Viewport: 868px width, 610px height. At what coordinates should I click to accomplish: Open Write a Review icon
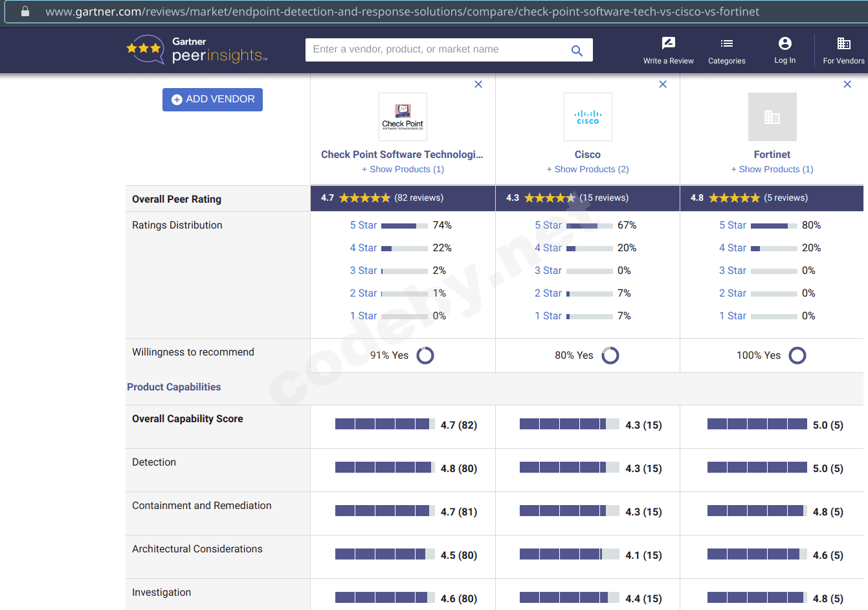668,43
